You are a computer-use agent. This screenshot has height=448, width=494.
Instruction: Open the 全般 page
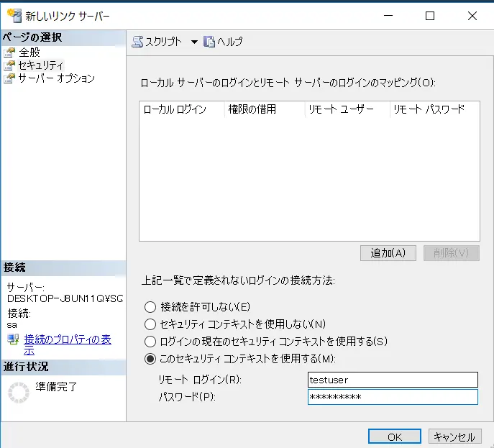click(29, 52)
